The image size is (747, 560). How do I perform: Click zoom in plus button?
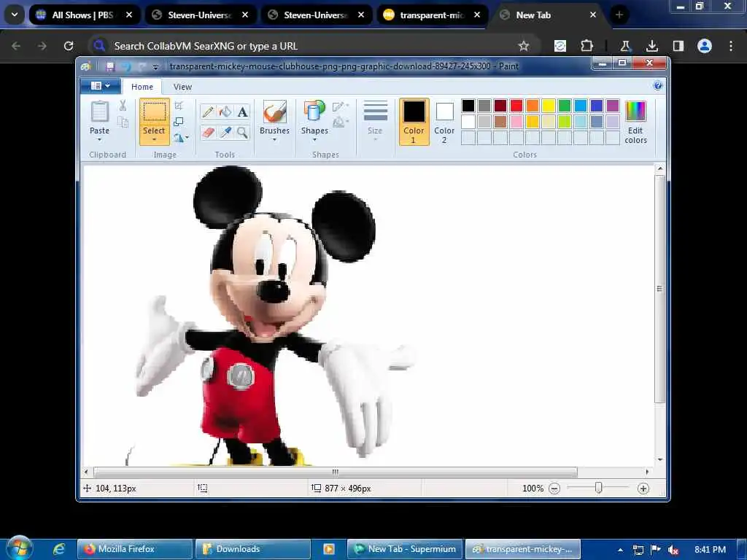coord(643,489)
